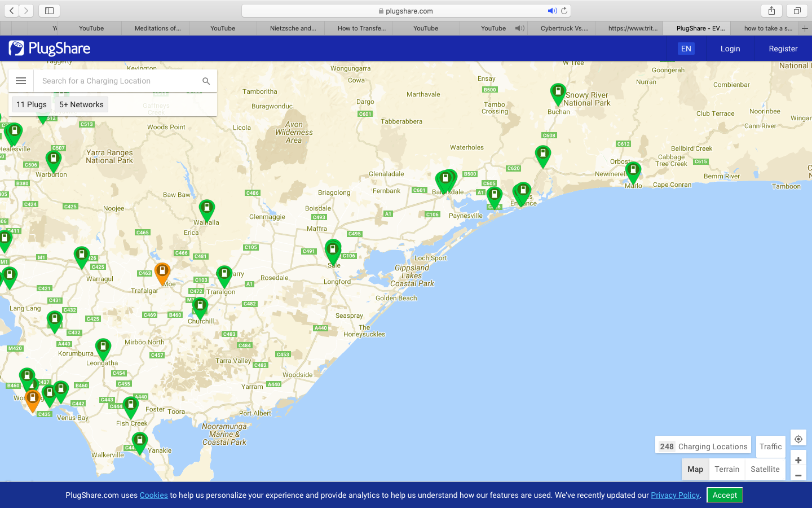Open the EN language selector
812x508 pixels.
coord(686,49)
